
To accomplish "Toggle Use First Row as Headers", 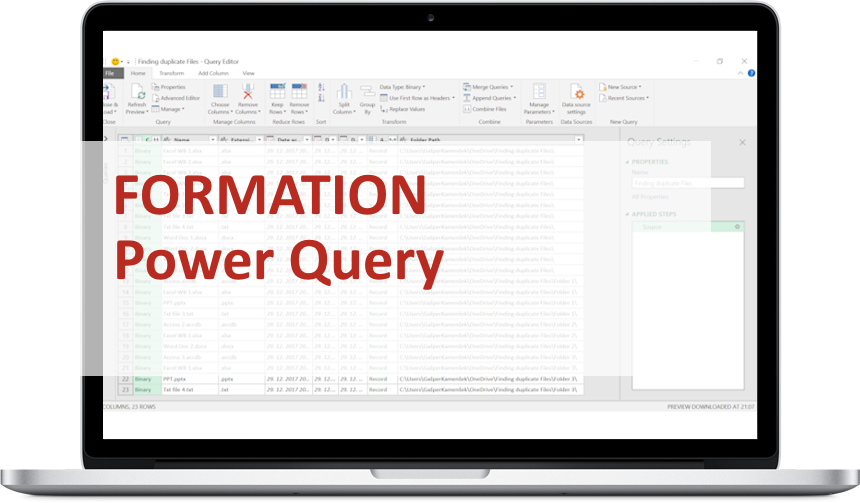I will (x=420, y=98).
